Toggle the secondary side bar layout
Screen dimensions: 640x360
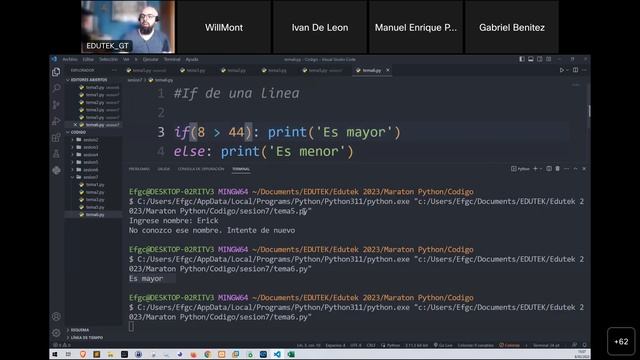pyautogui.click(x=540, y=59)
